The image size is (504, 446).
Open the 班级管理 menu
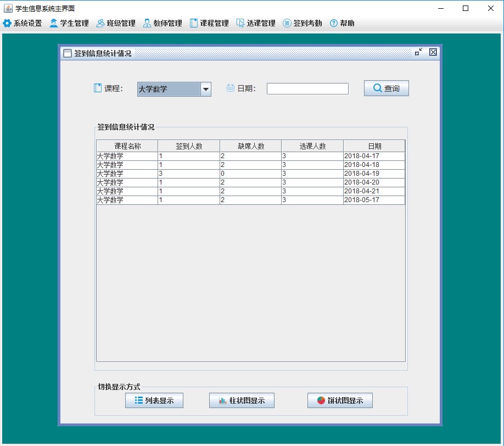tap(116, 23)
